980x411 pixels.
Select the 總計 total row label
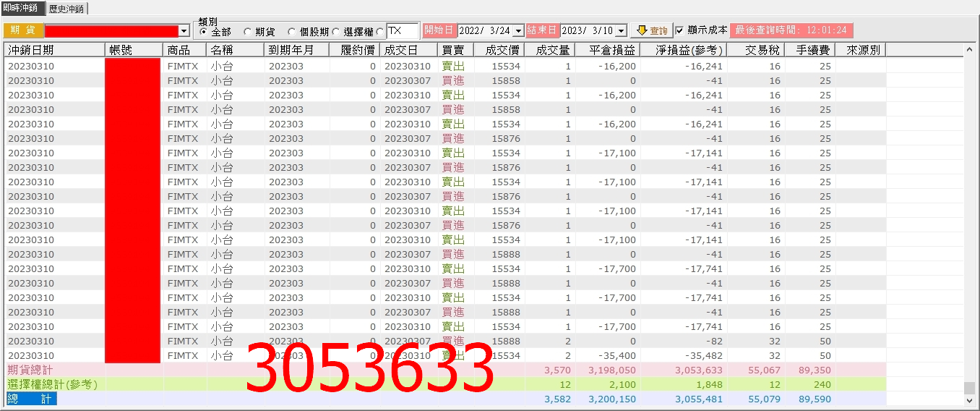click(30, 399)
